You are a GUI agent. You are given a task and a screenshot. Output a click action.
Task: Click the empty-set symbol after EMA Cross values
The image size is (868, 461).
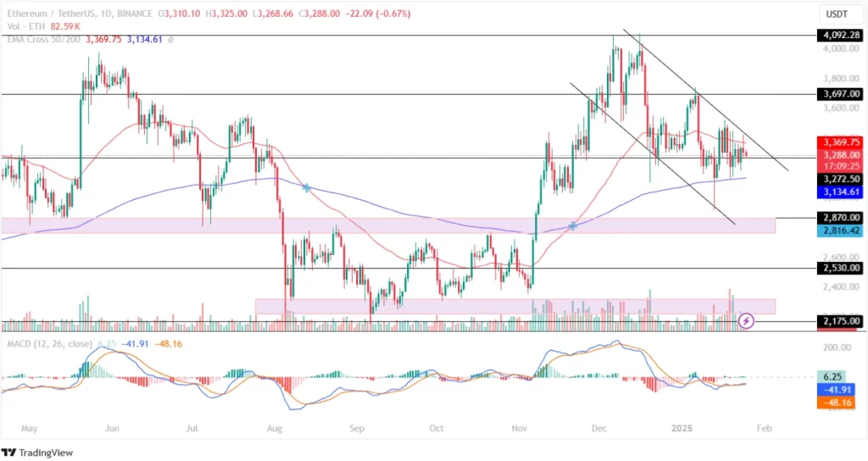point(170,39)
